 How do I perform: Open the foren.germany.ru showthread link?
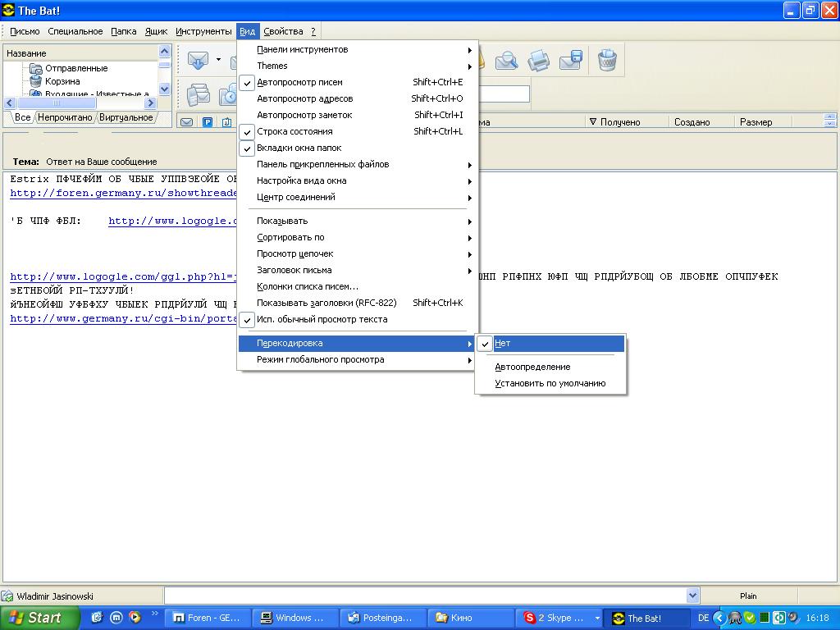(x=123, y=193)
